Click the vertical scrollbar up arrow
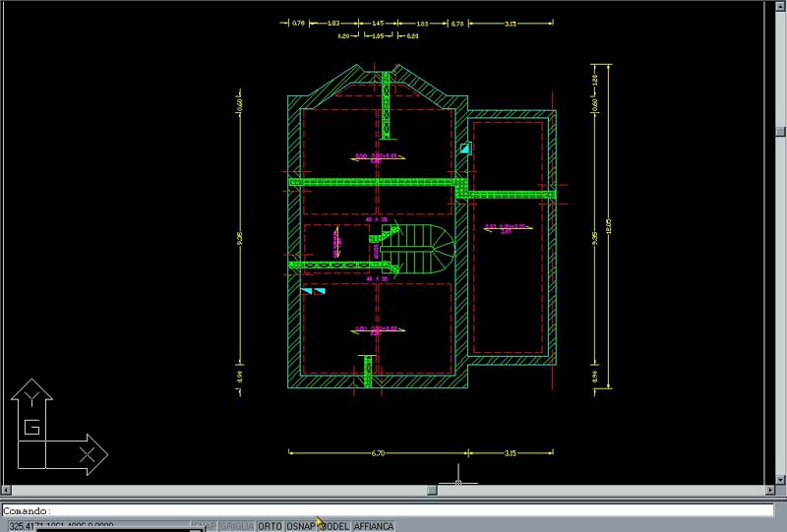This screenshot has height=532, width=787. tap(780, 8)
